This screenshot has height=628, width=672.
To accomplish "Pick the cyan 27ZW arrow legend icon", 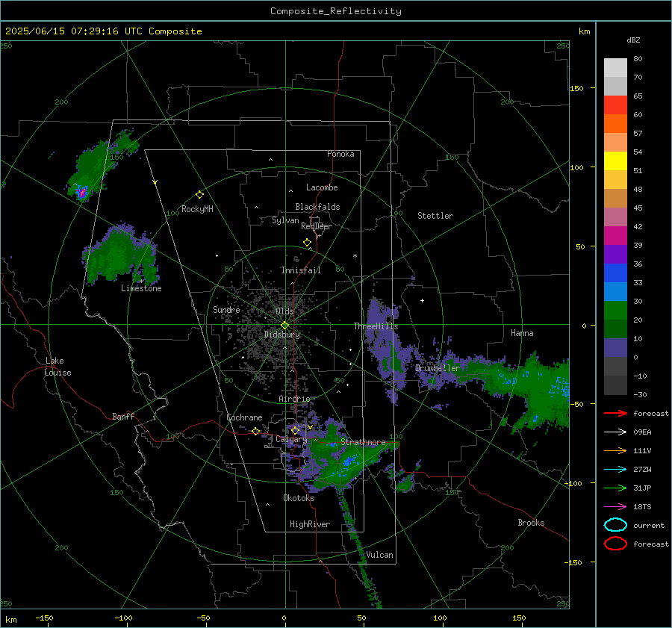I will coord(615,470).
